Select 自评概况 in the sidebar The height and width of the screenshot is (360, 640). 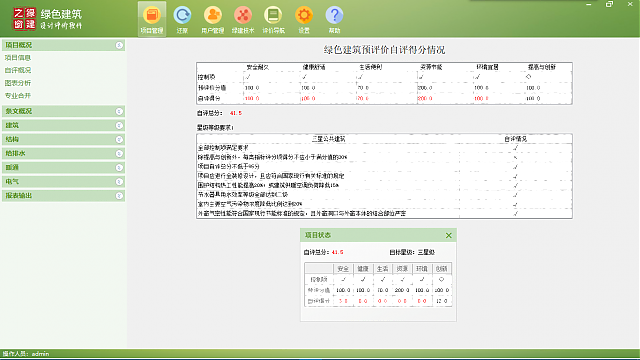pos(18,70)
